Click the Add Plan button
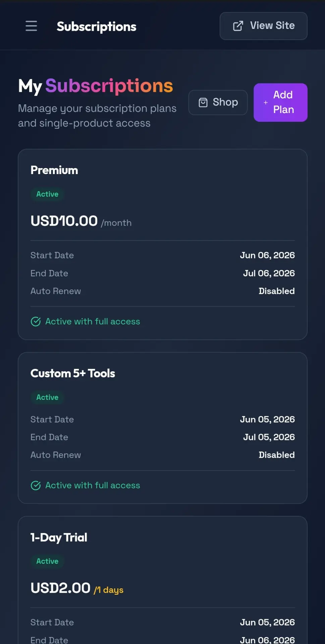This screenshot has height=644, width=325. pos(280,102)
